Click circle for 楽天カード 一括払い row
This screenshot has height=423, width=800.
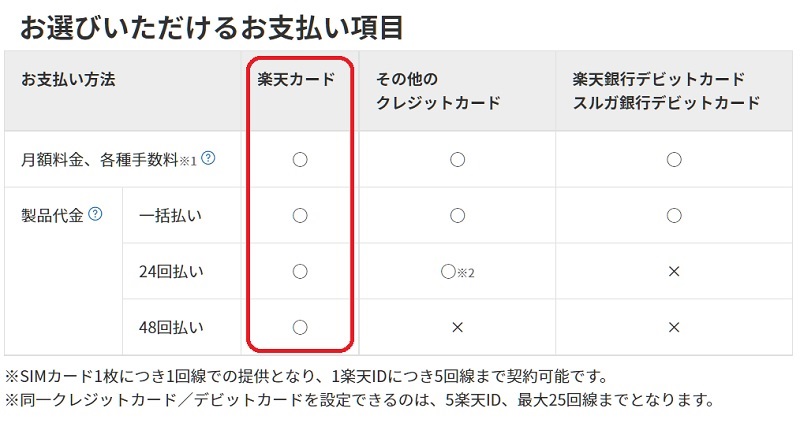click(300, 215)
